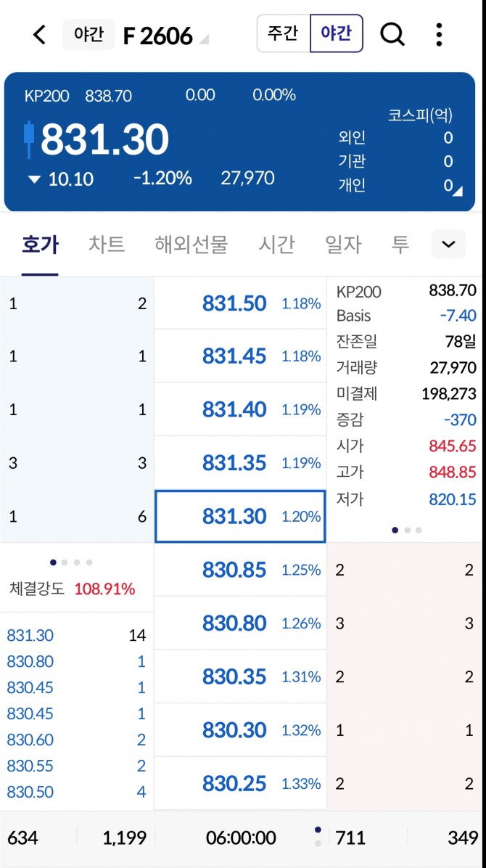
Task: Expand the tab list chevron
Action: (448, 245)
